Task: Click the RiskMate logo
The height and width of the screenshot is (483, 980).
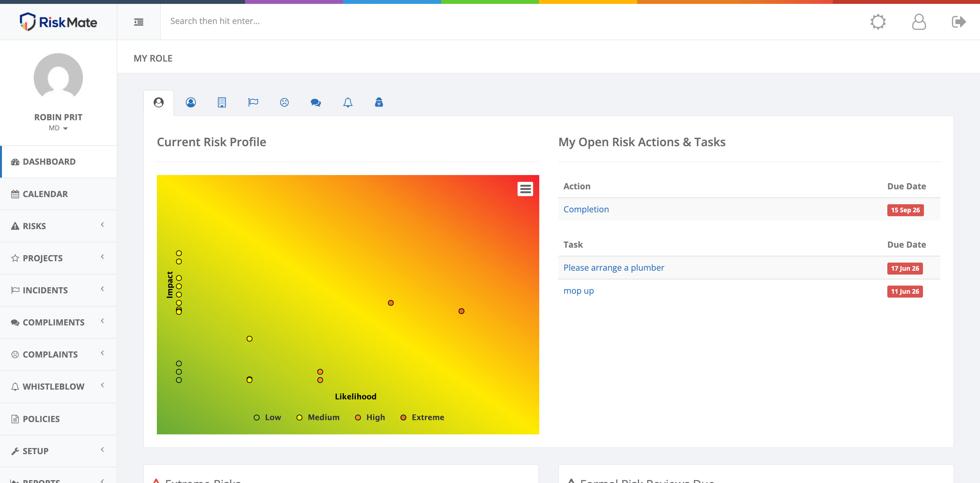Action: click(x=58, y=22)
